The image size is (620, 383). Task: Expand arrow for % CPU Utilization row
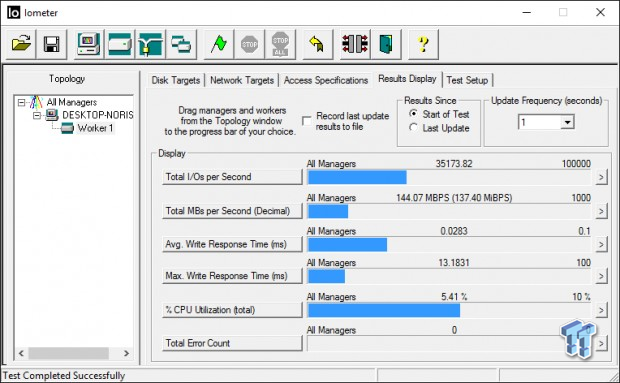click(x=601, y=310)
